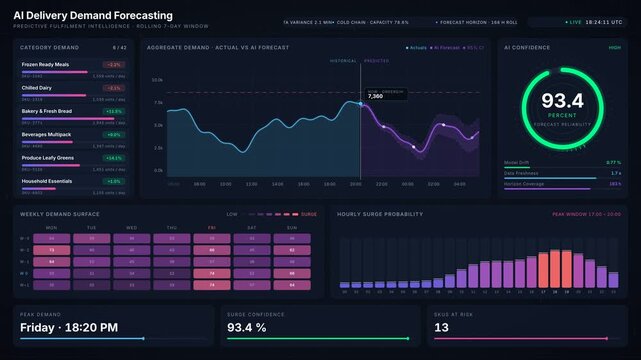The width and height of the screenshot is (641, 360).
Task: Click the 18:24:11 UTC clock
Action: point(604,22)
